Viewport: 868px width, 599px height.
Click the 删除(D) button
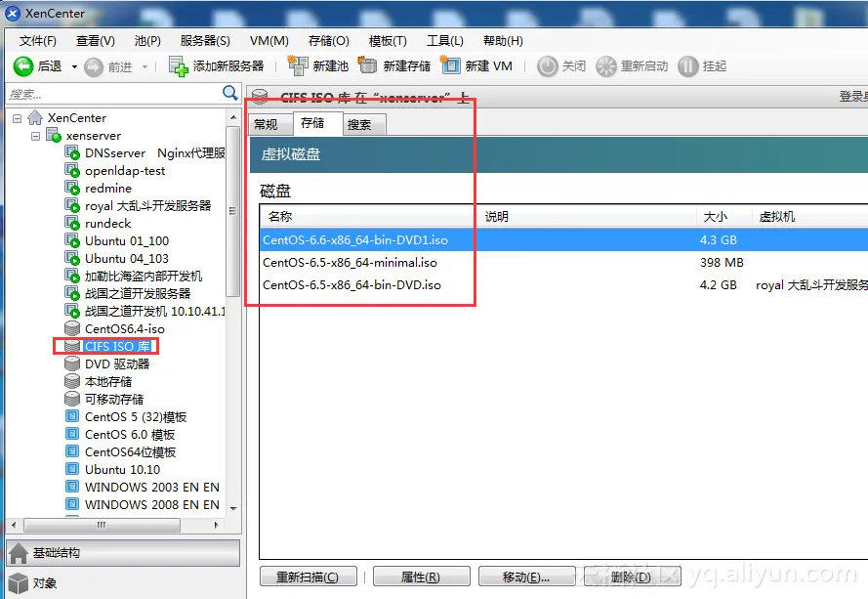tap(632, 577)
